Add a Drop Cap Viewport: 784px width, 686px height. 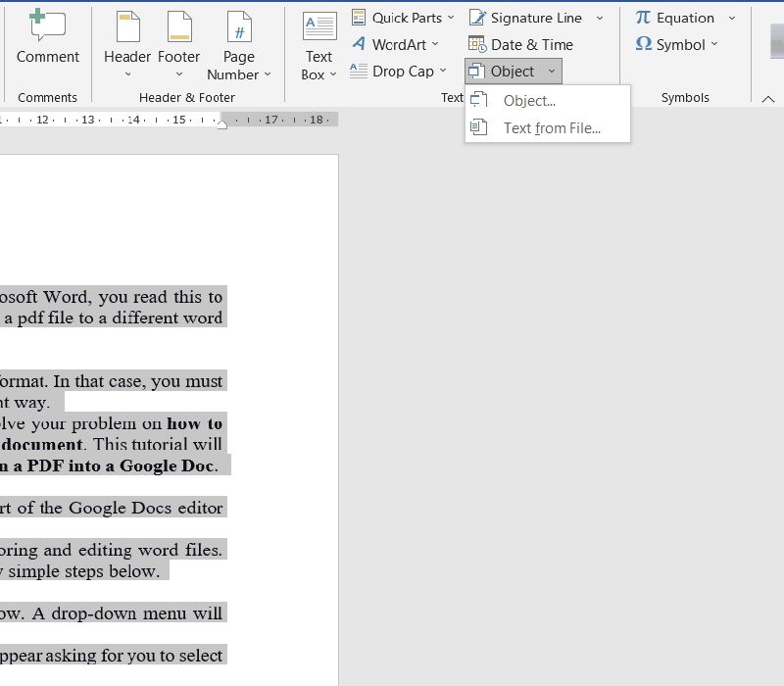pyautogui.click(x=397, y=71)
